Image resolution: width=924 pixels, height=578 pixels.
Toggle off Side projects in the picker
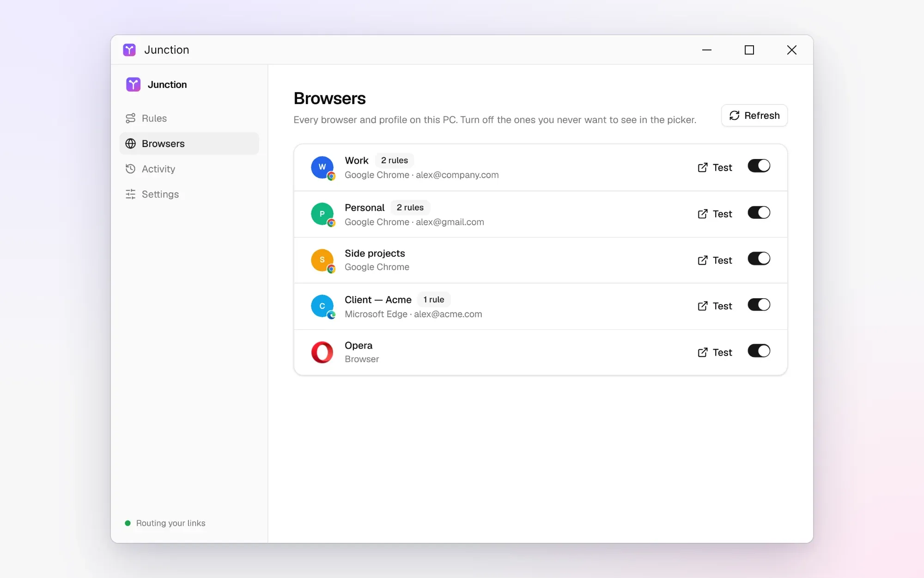pos(759,259)
